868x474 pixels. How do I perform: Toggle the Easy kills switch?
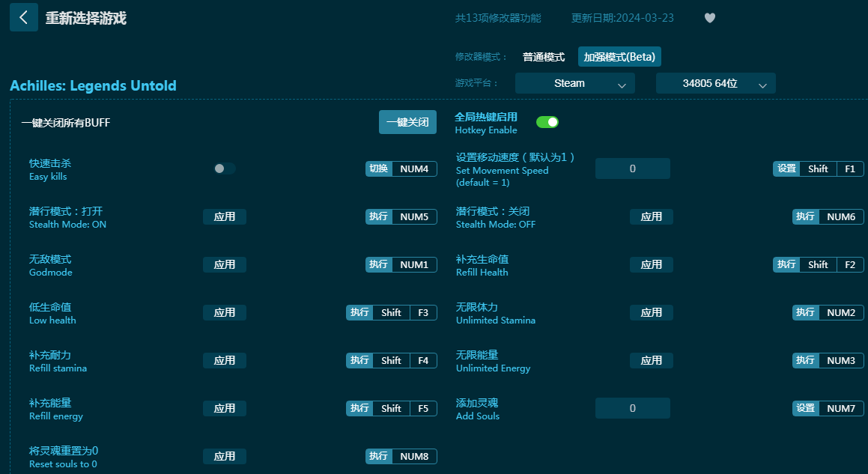(x=225, y=168)
